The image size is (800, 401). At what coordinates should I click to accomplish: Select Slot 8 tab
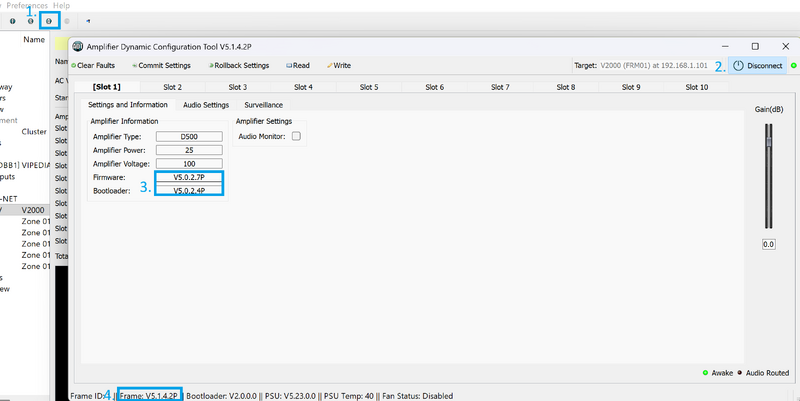coord(565,87)
